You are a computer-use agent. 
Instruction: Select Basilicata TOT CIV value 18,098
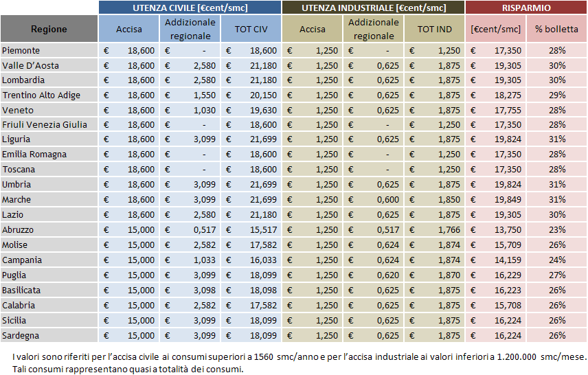tap(263, 290)
